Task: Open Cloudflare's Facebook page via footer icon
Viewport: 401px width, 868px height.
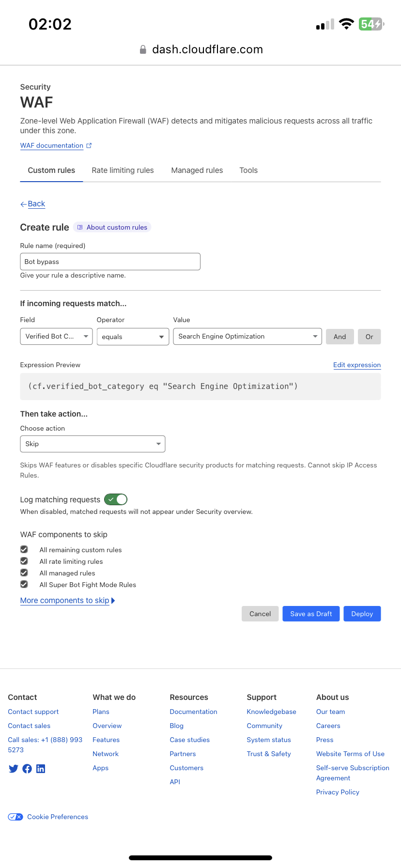Action: click(27, 768)
